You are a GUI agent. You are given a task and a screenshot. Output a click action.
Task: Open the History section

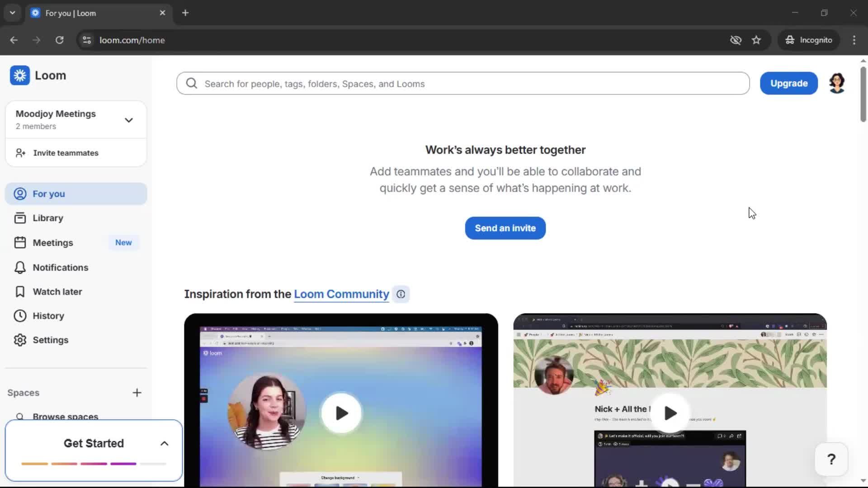tap(48, 315)
